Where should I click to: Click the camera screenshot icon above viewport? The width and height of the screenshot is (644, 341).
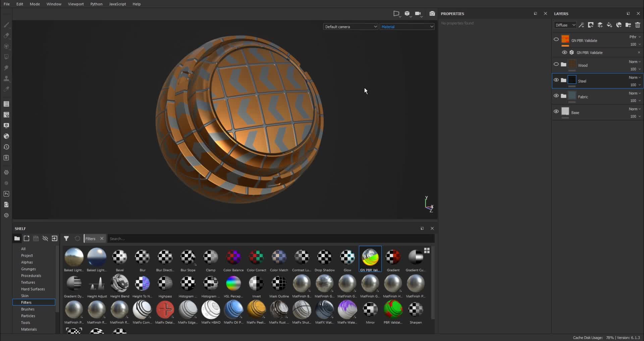coord(432,14)
